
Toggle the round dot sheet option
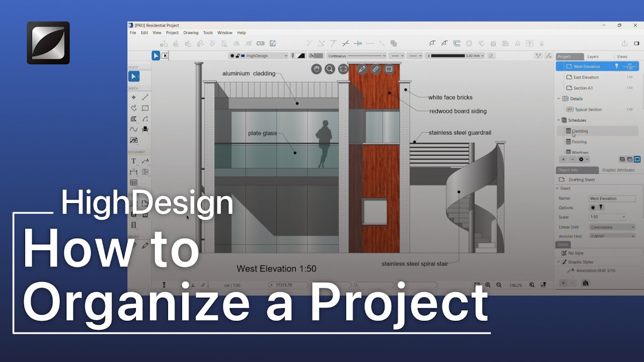593,208
